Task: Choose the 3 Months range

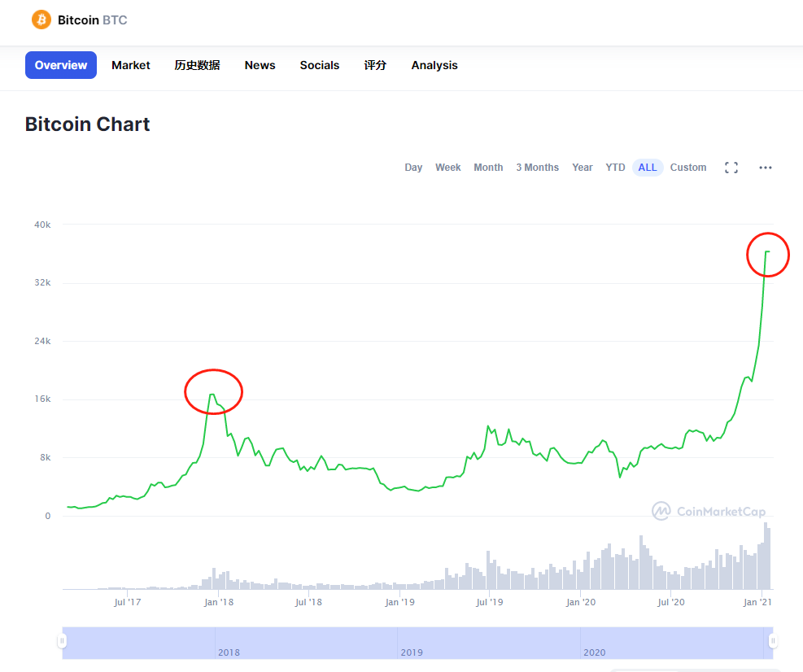Action: [537, 168]
